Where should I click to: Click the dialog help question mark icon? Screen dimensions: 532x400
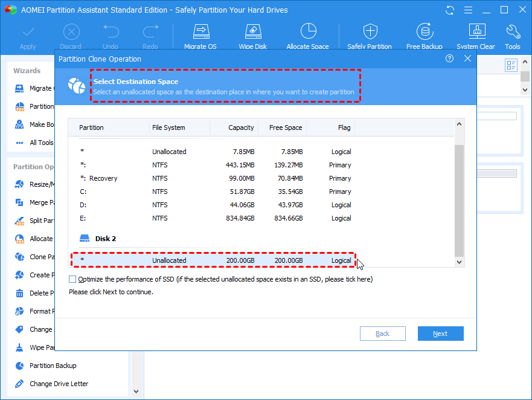click(449, 59)
